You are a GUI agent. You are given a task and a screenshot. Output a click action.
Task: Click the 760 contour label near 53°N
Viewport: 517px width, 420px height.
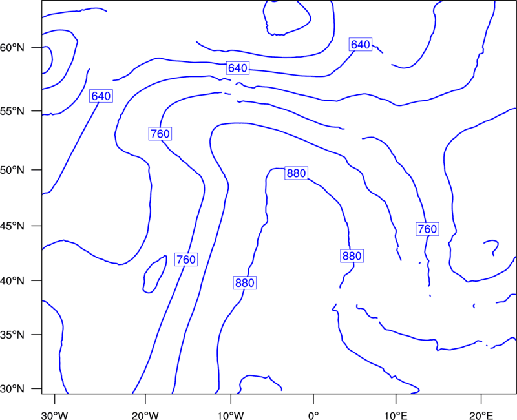160,134
